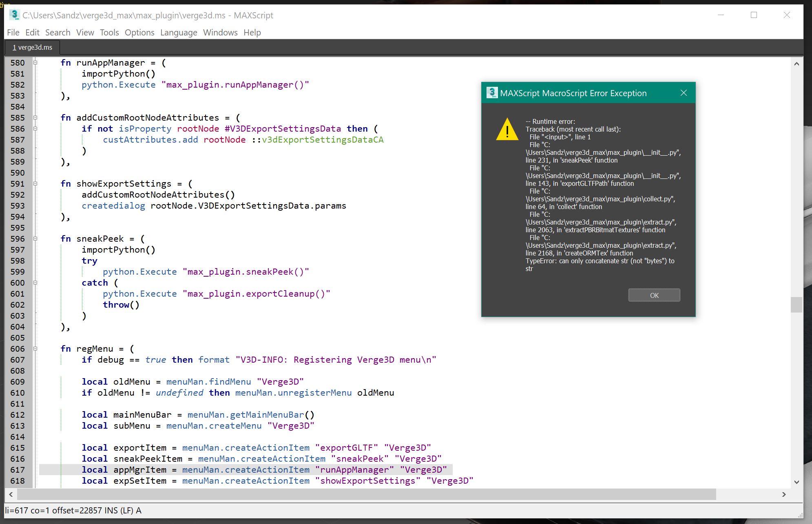Collapse fold marker at line 586

[x=35, y=128]
